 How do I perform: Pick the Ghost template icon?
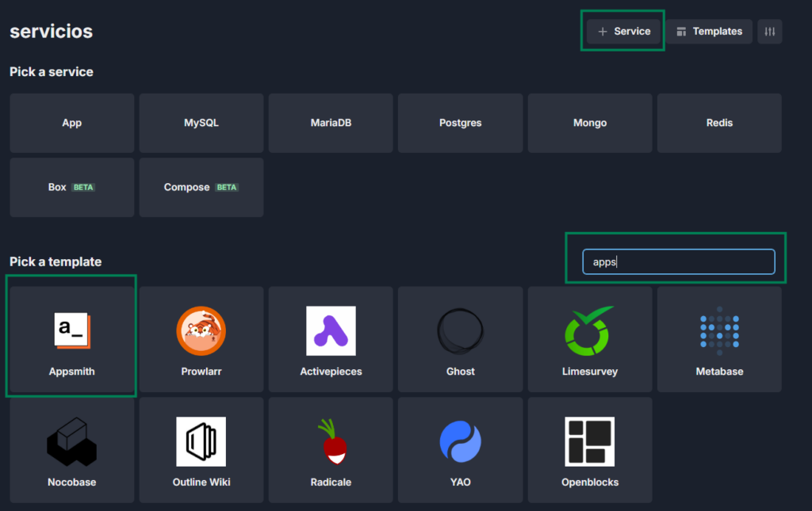(460, 330)
